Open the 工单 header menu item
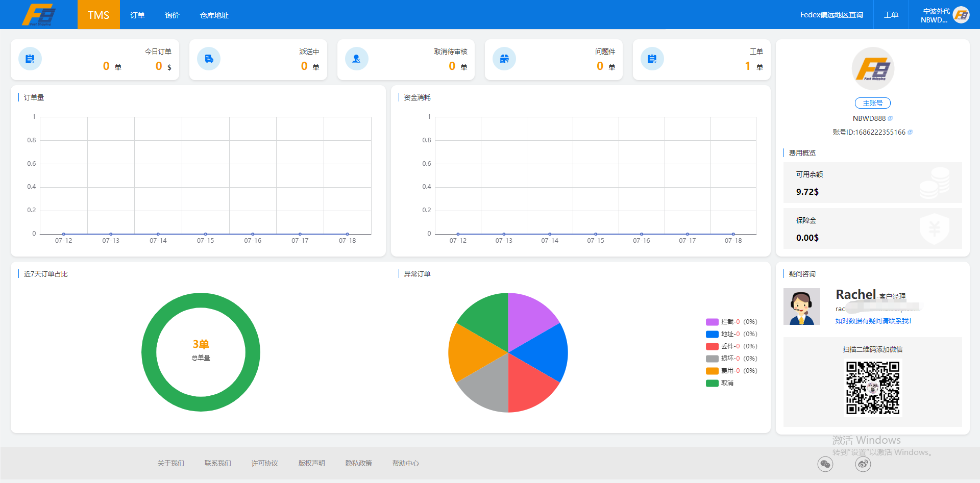980x483 pixels. tap(891, 15)
